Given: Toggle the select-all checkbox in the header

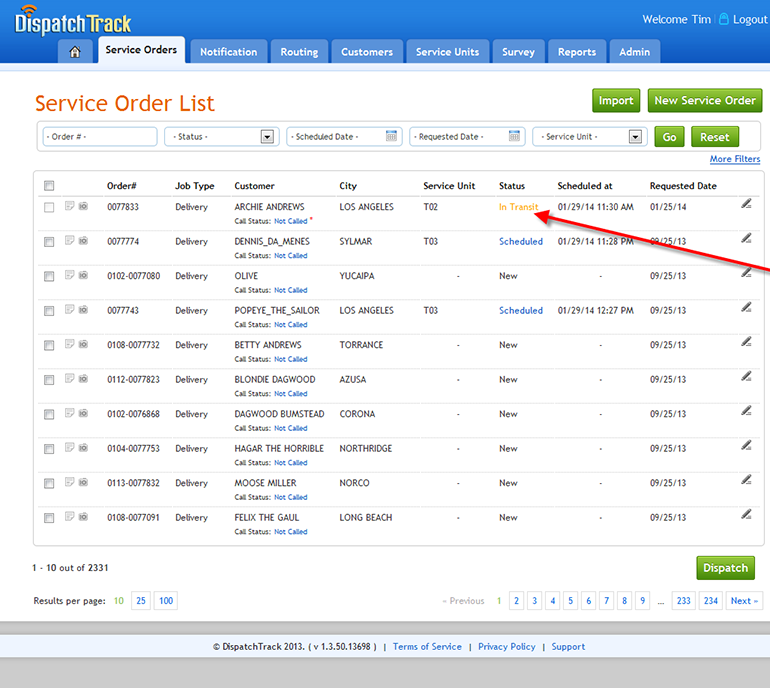Looking at the screenshot, I should pyautogui.click(x=49, y=186).
